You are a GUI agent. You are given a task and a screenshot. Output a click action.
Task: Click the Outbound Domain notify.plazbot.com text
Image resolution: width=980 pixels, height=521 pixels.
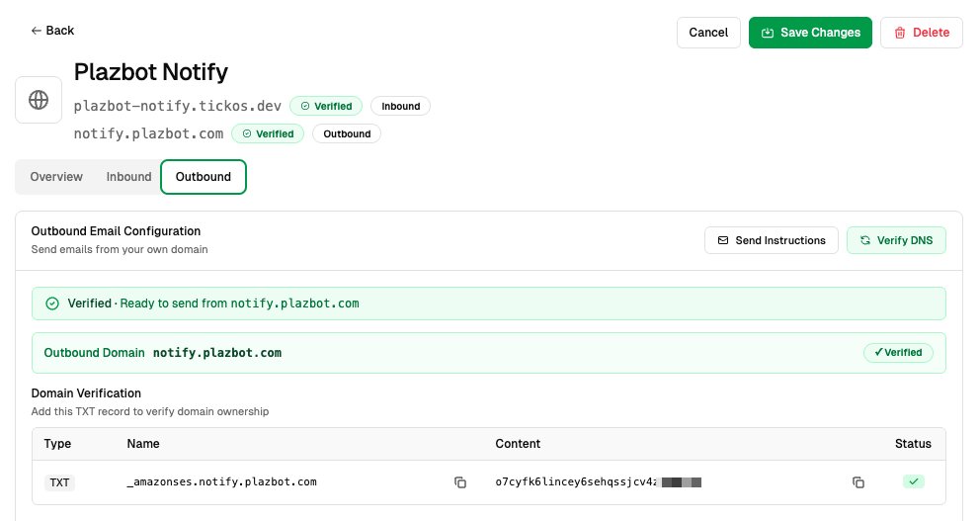coord(162,353)
